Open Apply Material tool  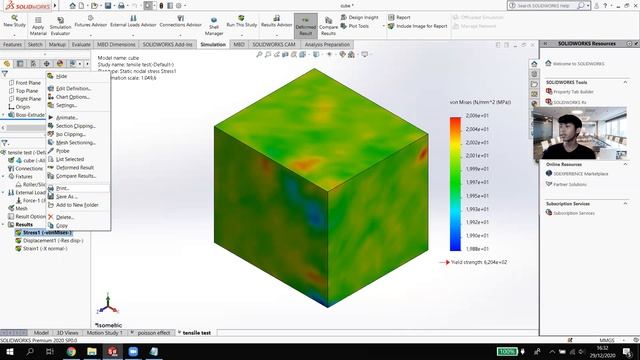(x=38, y=26)
